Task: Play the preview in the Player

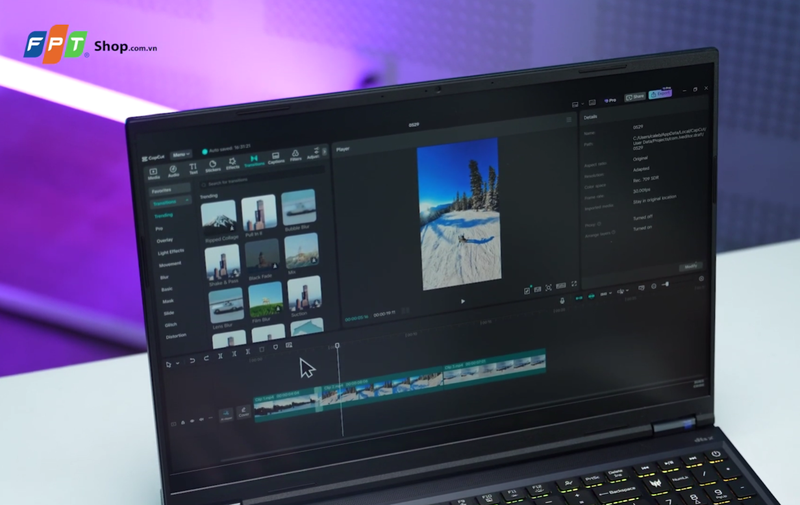Action: tap(463, 301)
